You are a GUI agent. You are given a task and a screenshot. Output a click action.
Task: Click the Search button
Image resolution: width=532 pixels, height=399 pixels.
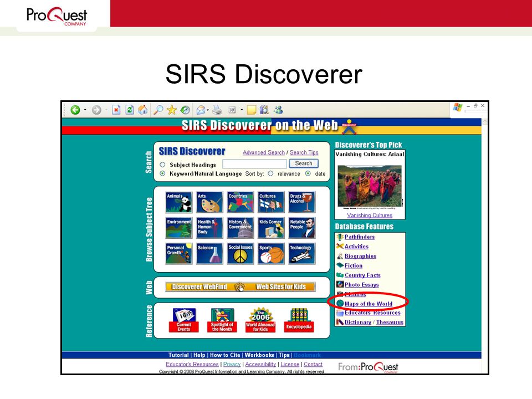pyautogui.click(x=304, y=163)
